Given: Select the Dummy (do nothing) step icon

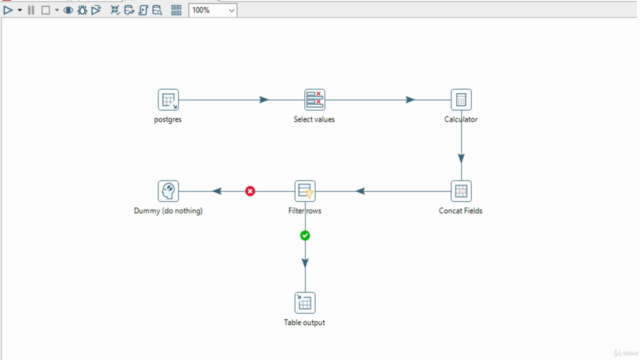Looking at the screenshot, I should (x=168, y=191).
